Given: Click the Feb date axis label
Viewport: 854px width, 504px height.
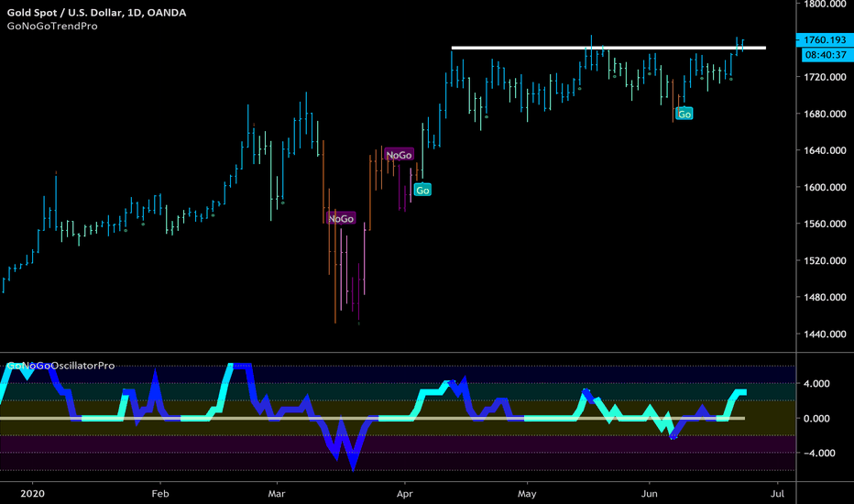Looking at the screenshot, I should click(160, 494).
